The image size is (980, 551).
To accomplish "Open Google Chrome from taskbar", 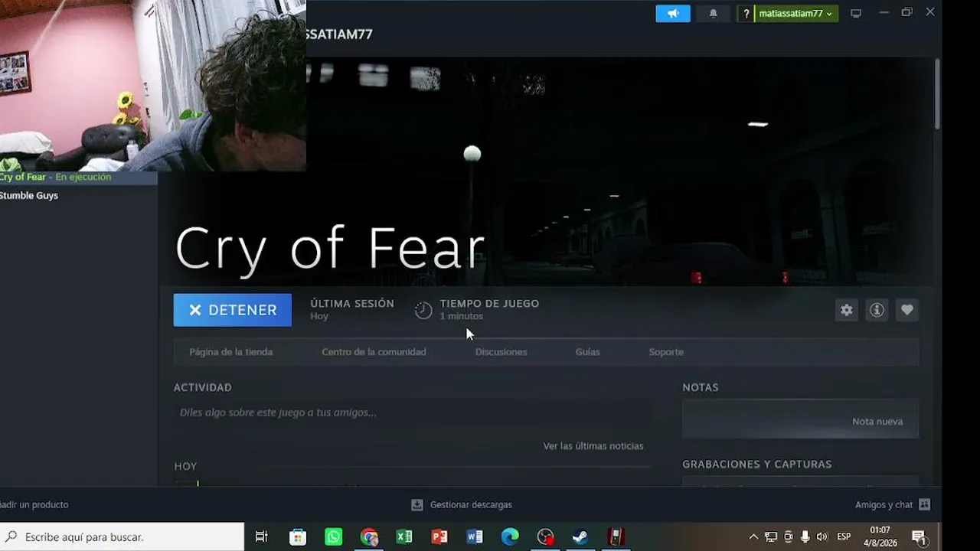I will pos(369,536).
